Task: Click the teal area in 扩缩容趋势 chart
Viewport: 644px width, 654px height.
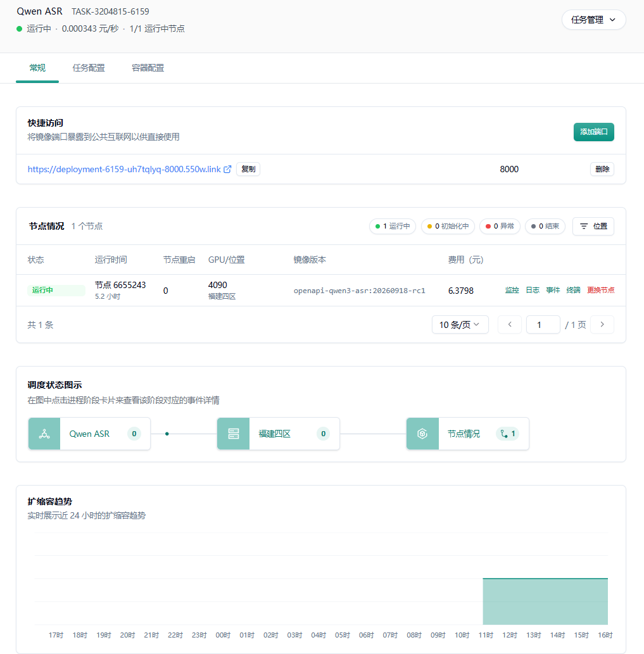Action: click(545, 601)
